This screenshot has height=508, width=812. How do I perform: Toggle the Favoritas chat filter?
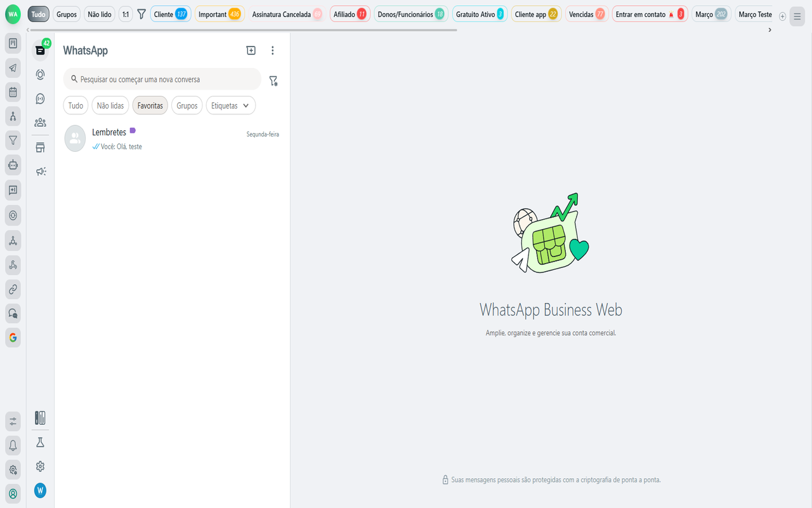[150, 105]
